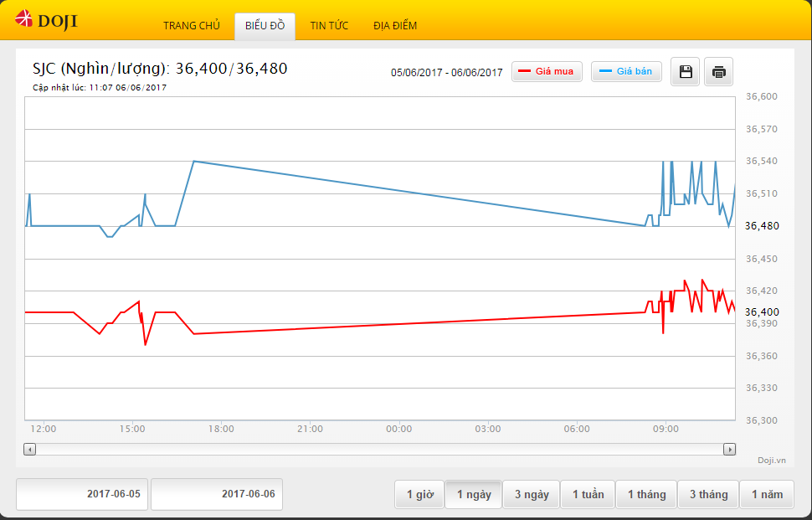Click the 36,420 axis label
812x520 pixels.
(761, 291)
